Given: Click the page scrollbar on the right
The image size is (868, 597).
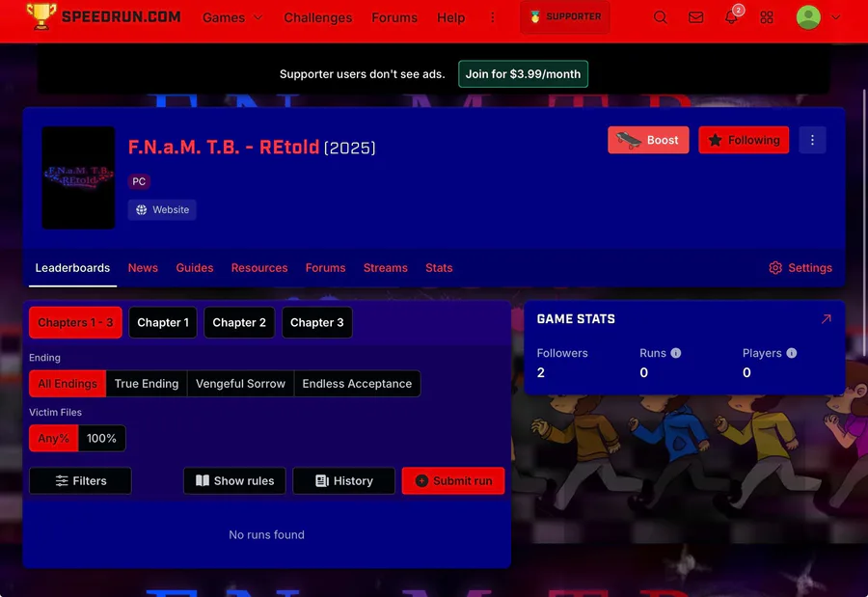Looking at the screenshot, I should 863,222.
